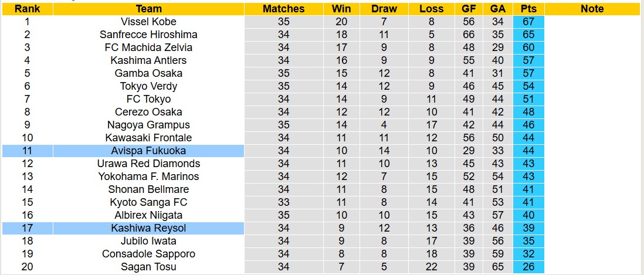The height and width of the screenshot is (275, 644).
Task: Click the Rank column header
Action: pyautogui.click(x=27, y=9)
